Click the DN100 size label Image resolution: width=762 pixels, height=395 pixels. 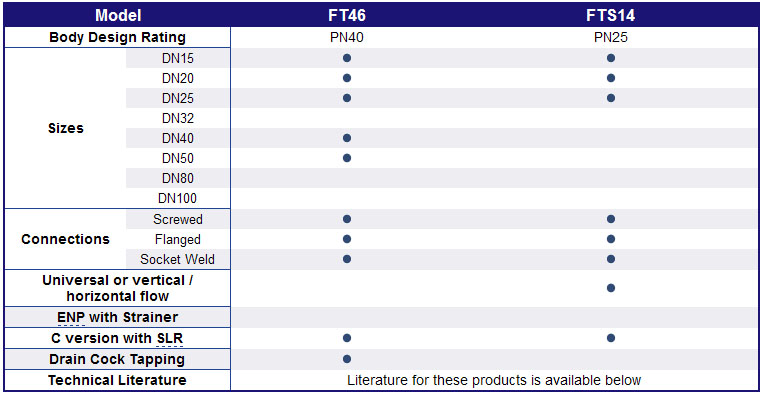click(x=177, y=198)
